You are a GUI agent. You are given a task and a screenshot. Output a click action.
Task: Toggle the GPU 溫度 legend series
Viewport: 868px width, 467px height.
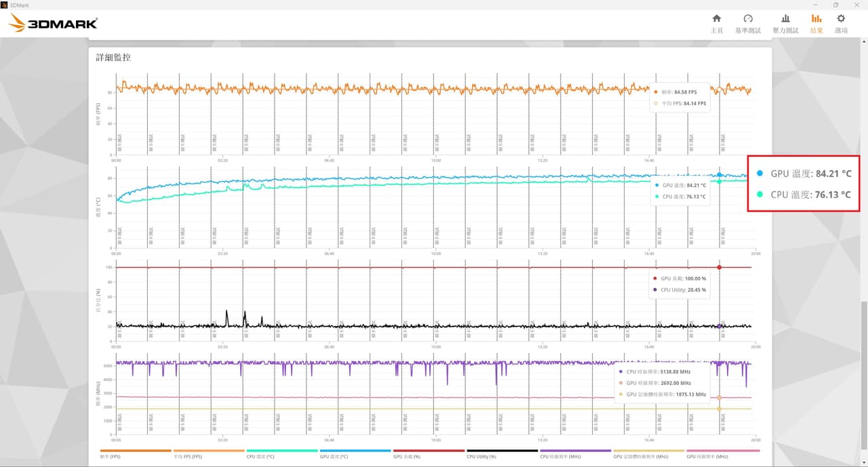tap(355, 453)
